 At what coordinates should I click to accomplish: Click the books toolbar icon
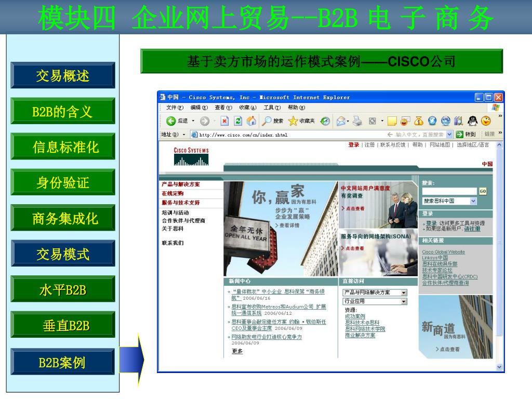point(459,121)
